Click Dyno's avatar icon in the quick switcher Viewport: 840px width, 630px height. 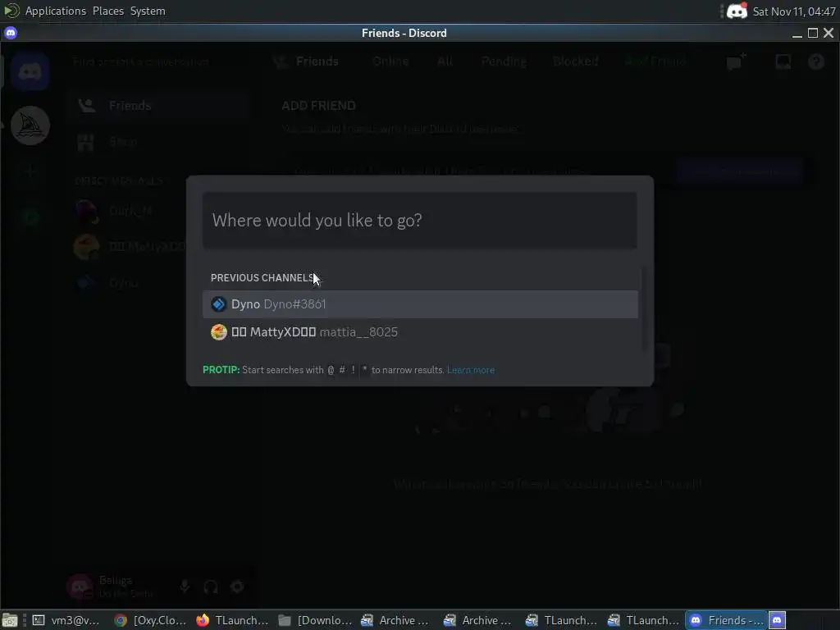[218, 304]
